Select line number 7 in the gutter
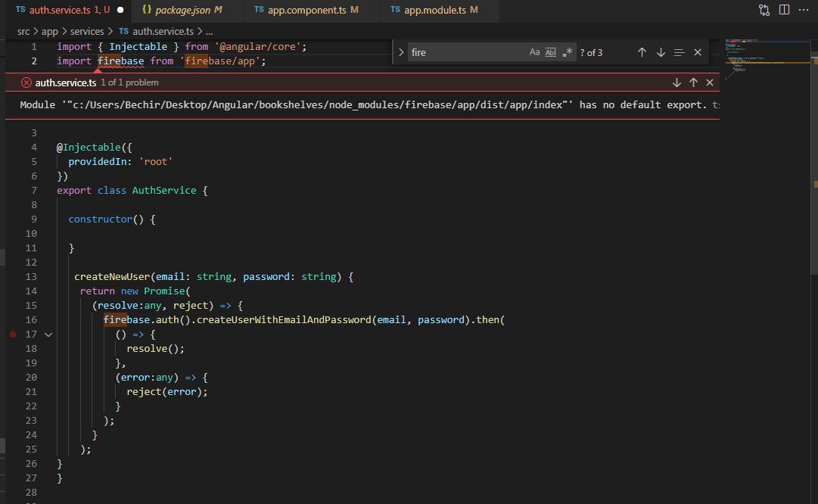Viewport: 818px width, 504px height. (x=33, y=191)
